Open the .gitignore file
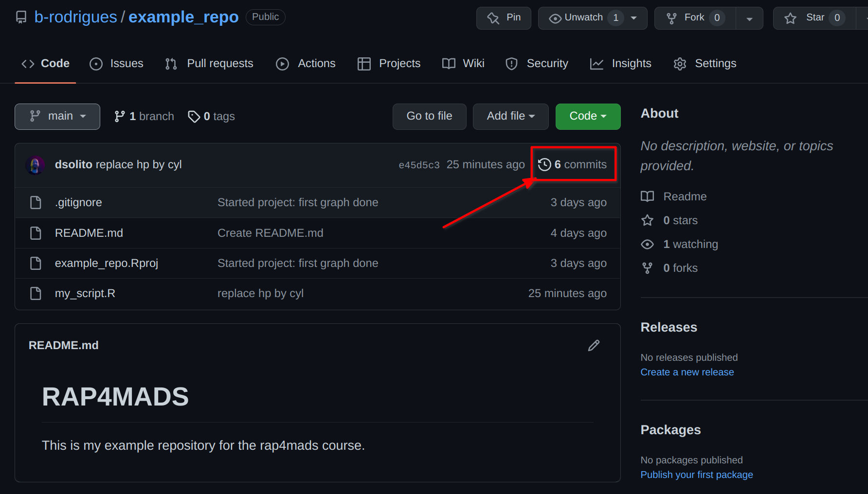 point(78,202)
